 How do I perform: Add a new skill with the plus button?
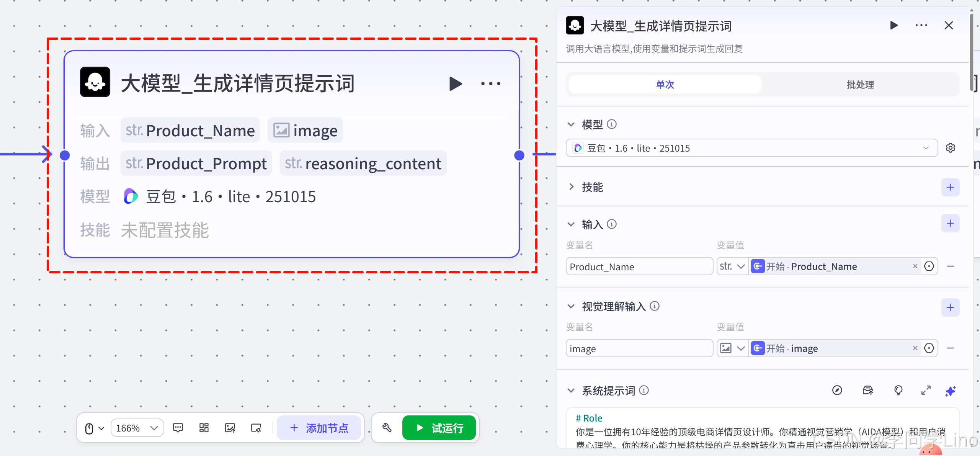pos(950,187)
